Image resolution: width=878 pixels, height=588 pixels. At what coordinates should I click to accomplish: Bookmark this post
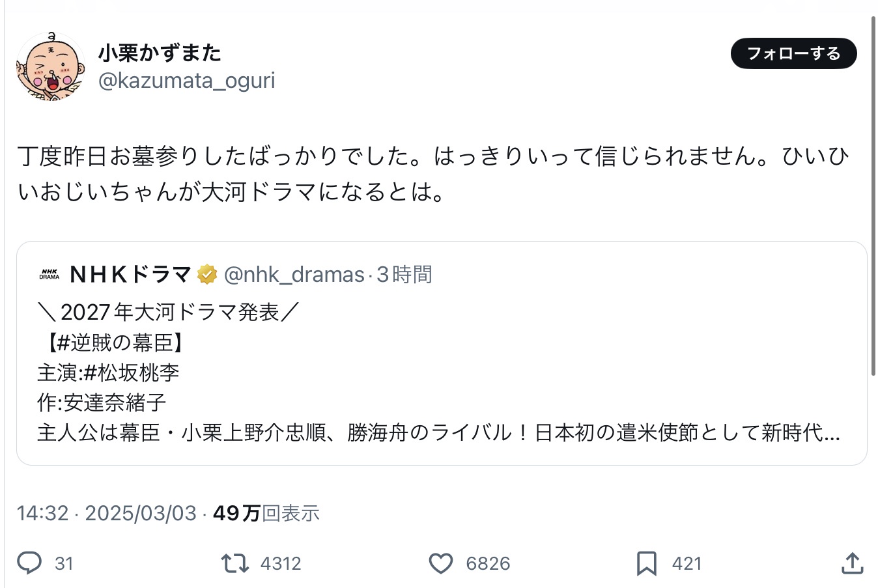(x=646, y=563)
